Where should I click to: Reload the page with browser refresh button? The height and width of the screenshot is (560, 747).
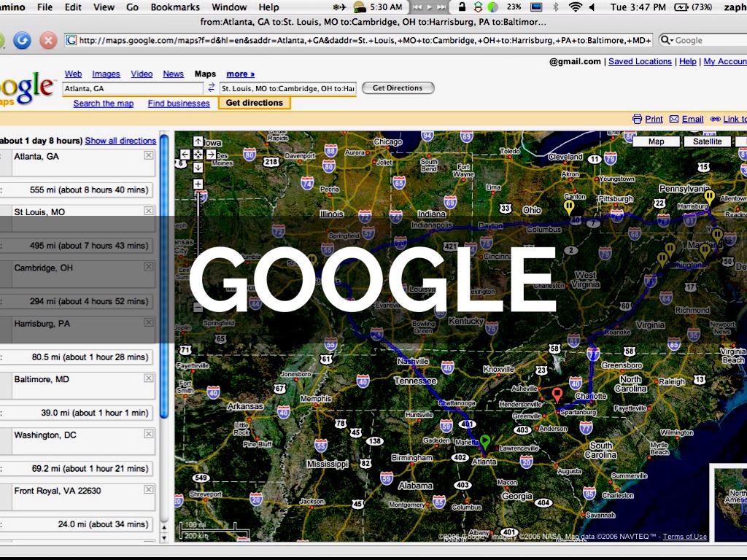pos(22,40)
